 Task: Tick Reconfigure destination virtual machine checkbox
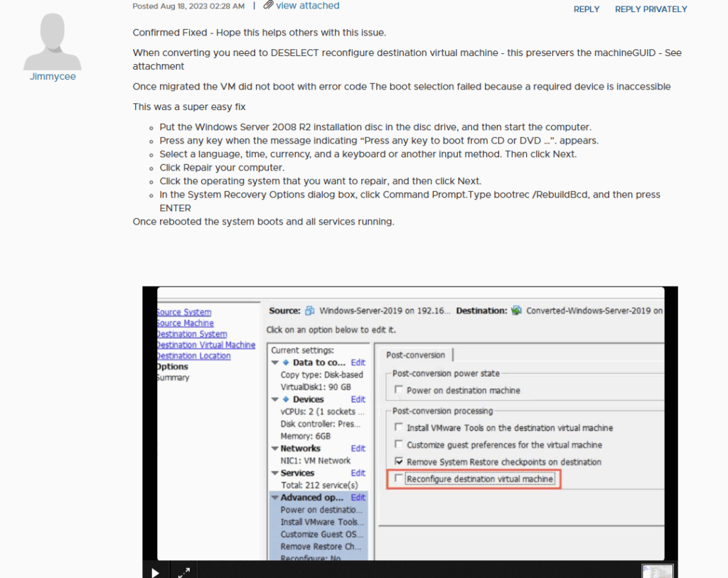398,479
